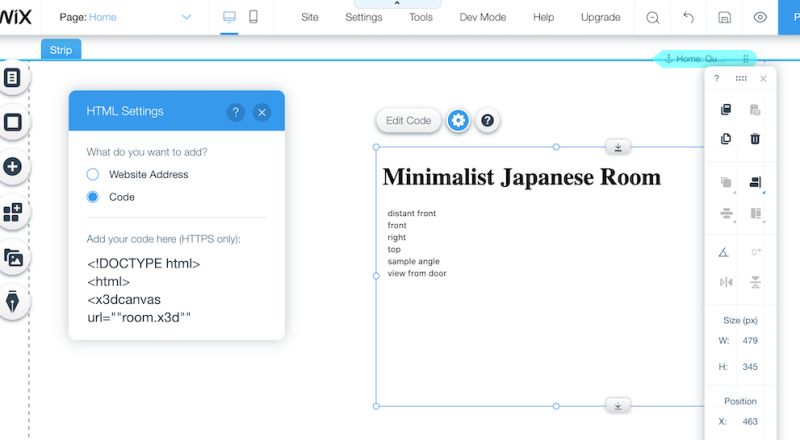
Task: Click the Add elements plus icon
Action: 12,167
